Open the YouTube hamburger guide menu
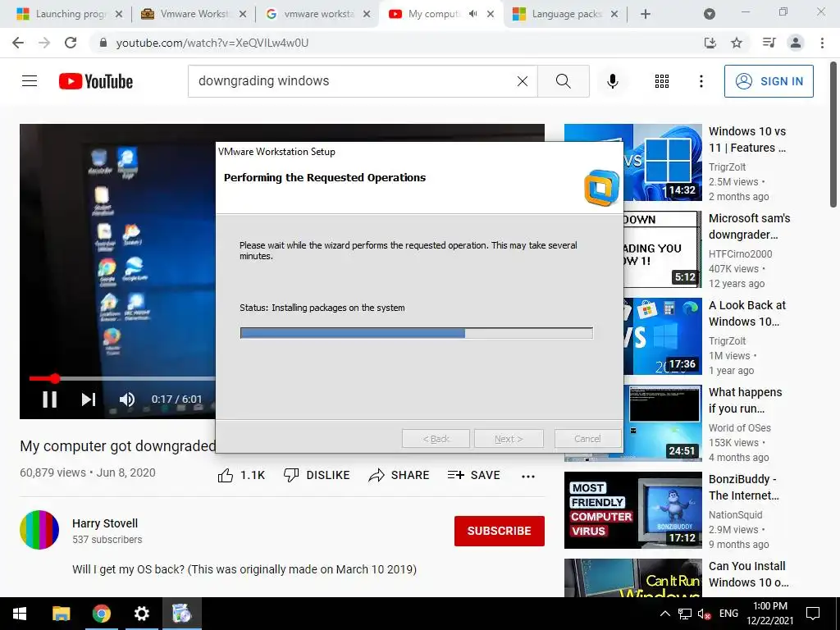840x630 pixels. click(30, 81)
